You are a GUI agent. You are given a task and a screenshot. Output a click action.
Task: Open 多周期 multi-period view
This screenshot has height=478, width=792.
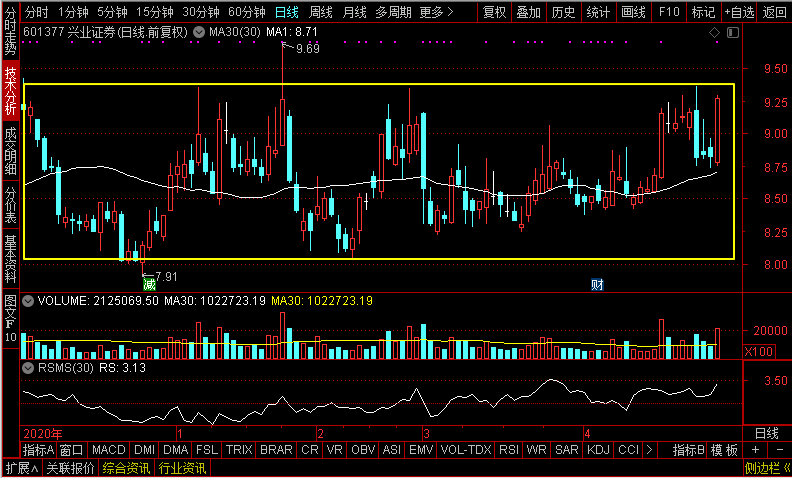click(x=393, y=12)
